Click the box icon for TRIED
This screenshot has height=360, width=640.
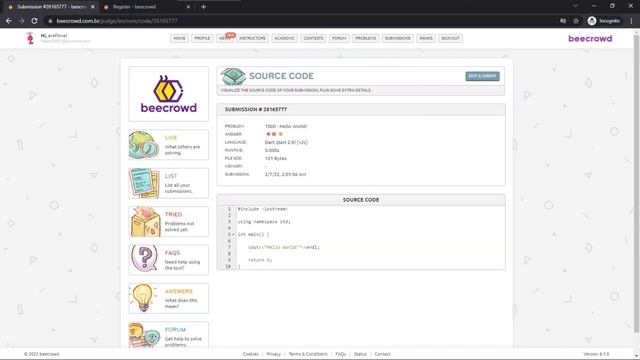click(145, 222)
